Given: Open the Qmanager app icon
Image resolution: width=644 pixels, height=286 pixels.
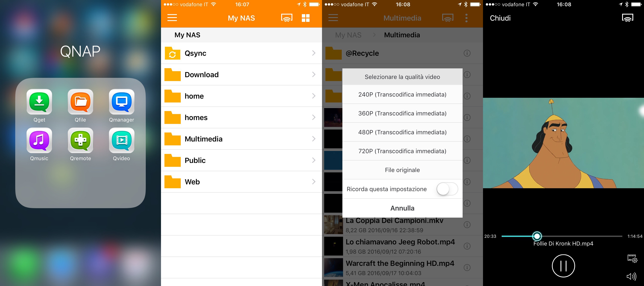Looking at the screenshot, I should point(122,102).
